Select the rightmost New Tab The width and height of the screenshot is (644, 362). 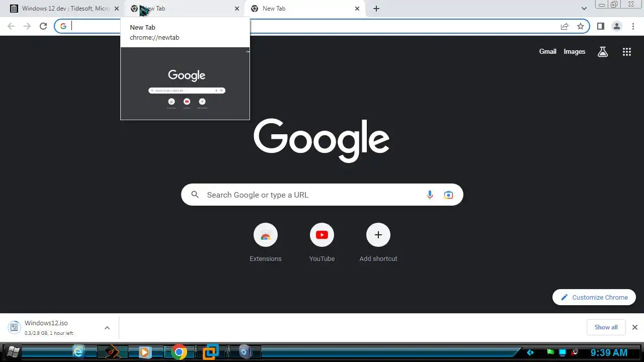tap(304, 9)
